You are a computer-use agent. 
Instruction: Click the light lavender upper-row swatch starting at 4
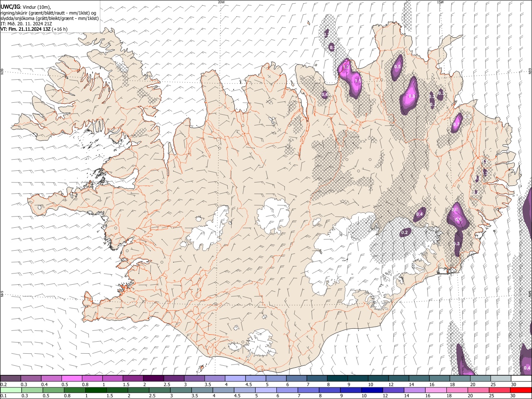click(235, 379)
